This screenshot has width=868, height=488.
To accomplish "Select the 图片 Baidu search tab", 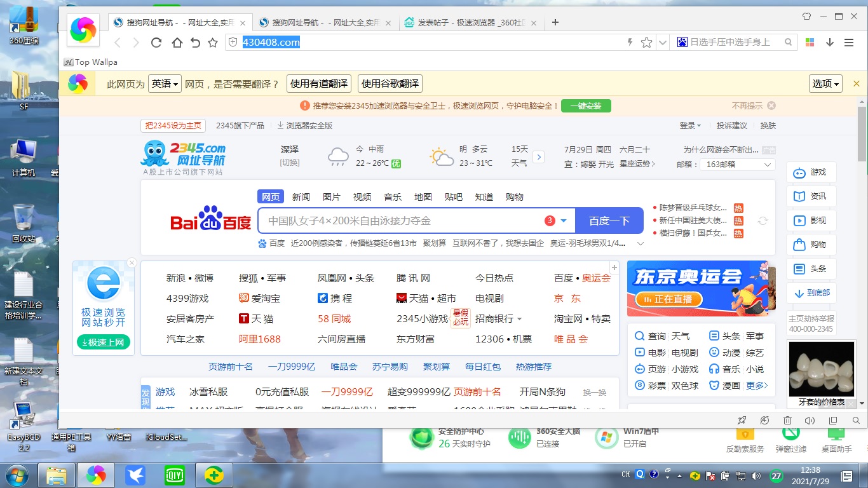I will point(332,197).
